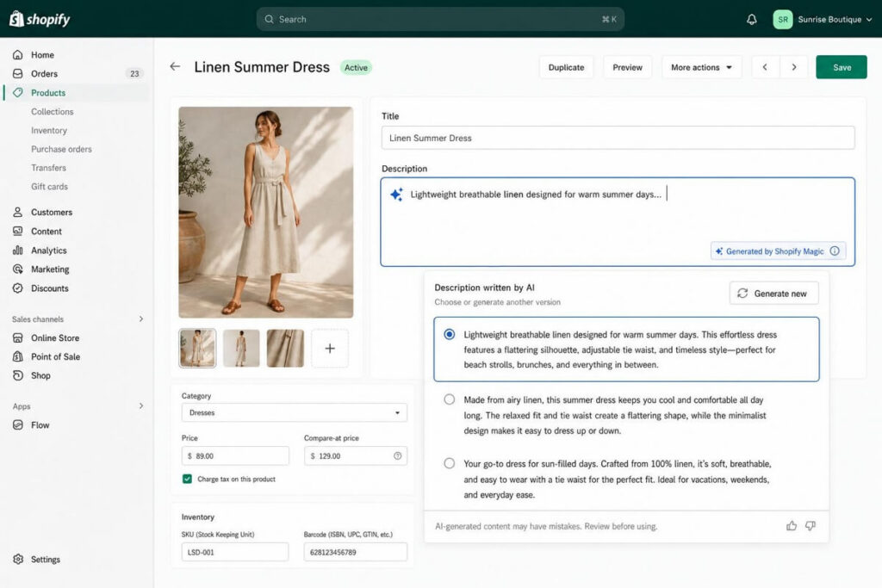The height and width of the screenshot is (588, 882).
Task: Select the 'Lightweight breathable linen' description option
Action: 450,335
